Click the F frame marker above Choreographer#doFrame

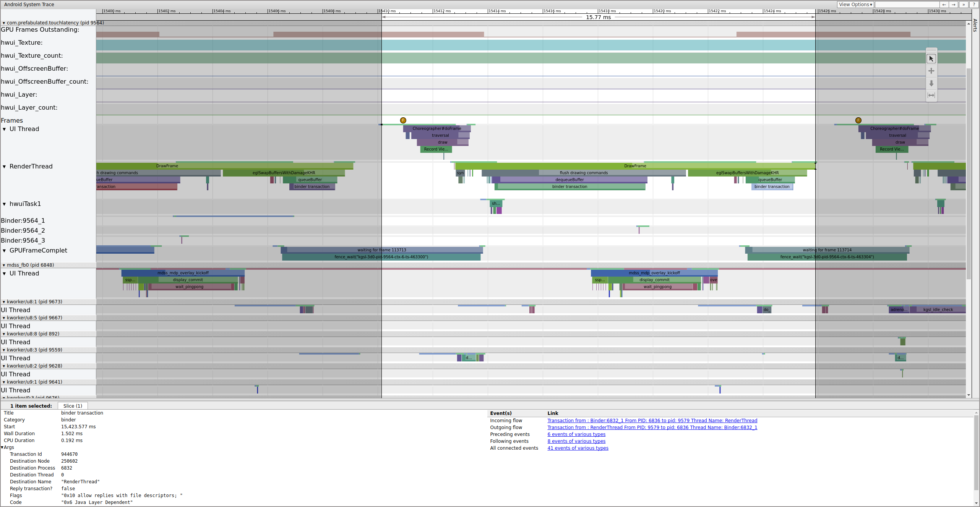pyautogui.click(x=403, y=120)
